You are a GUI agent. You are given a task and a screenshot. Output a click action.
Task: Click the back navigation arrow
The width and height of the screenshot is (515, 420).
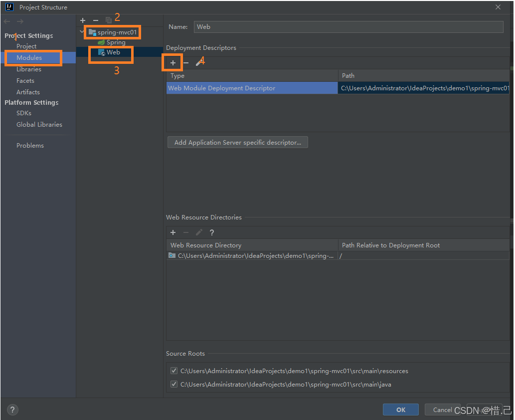(x=7, y=21)
